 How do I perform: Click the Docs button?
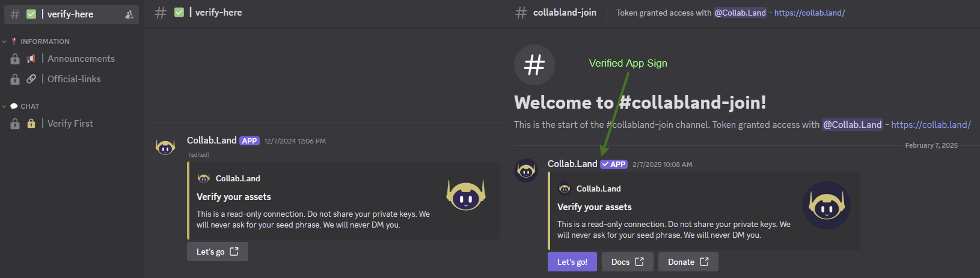click(628, 262)
